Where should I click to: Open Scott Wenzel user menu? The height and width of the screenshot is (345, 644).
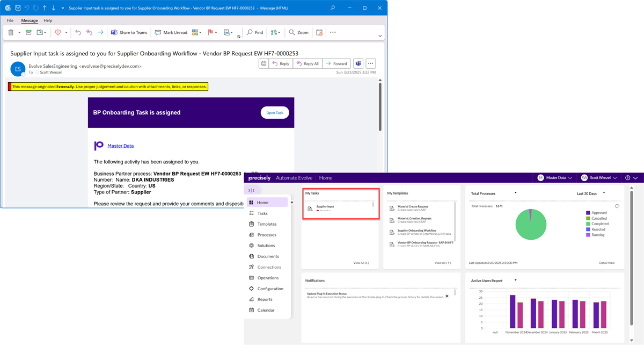(598, 178)
